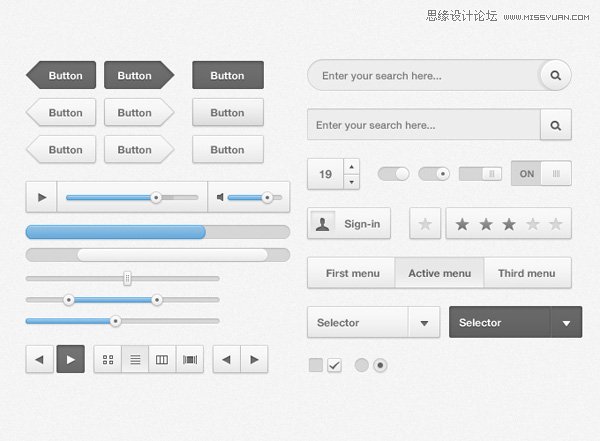Switch to grid view icon
The height and width of the screenshot is (441, 600).
(x=108, y=359)
